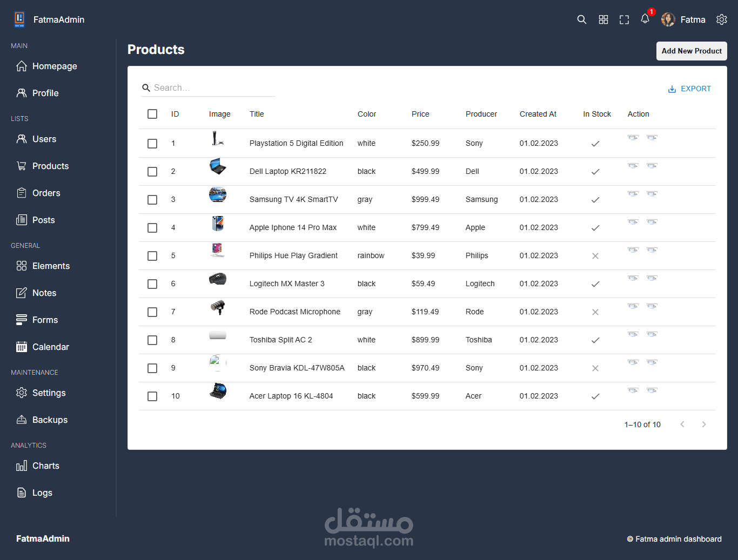Select checkbox for Acer Laptop 16 KL-4804
The width and height of the screenshot is (738, 560).
152,396
